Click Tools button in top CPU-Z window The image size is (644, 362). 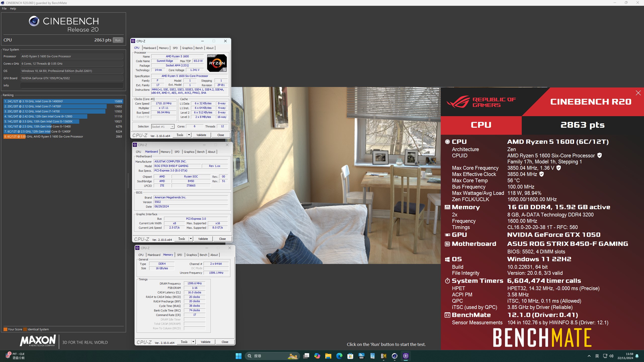coord(180,135)
